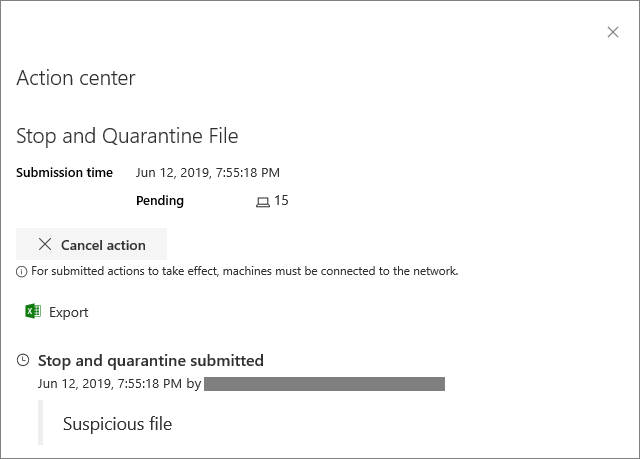
Task: Select the Jun 12, 2019 submission time value
Action: pos(208,172)
